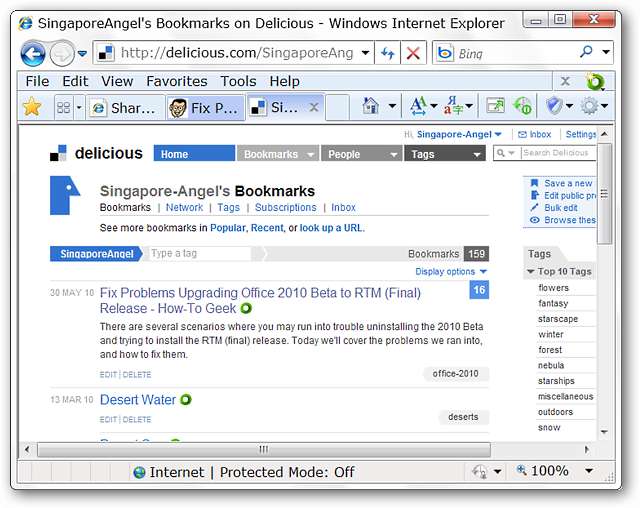Click the 'Type a tag' input
This screenshot has height=508, width=640.
tap(200, 253)
